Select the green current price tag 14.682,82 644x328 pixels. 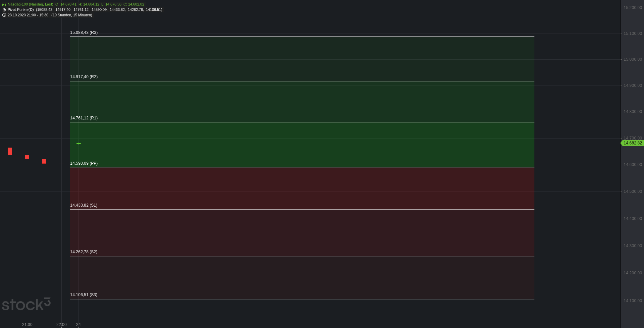click(x=632, y=143)
